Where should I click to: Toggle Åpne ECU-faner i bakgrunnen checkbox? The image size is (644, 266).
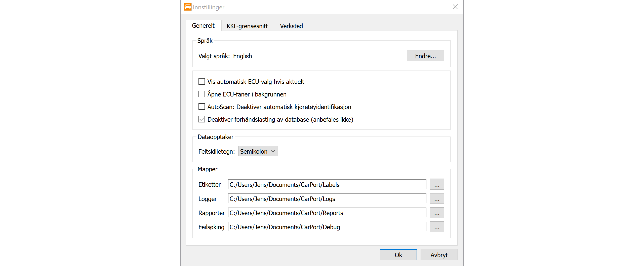[202, 94]
